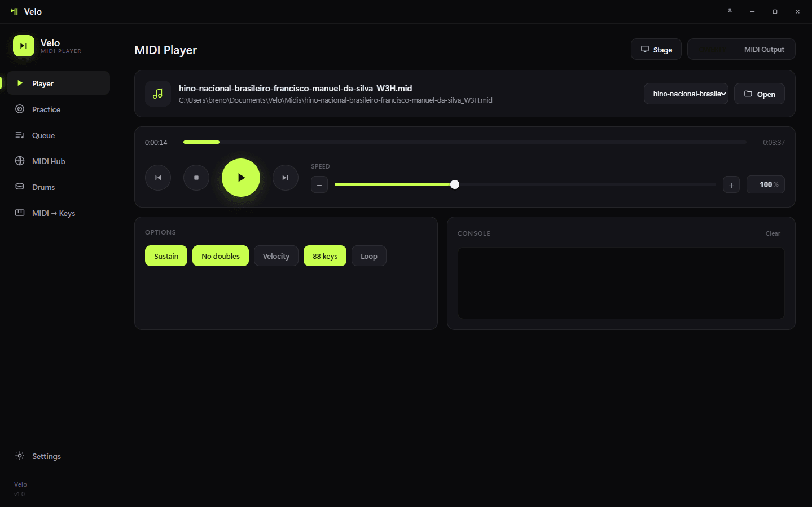Viewport: 812px width, 507px height.
Task: Expand the hino-nacional-brasileiro file dropdown
Action: (686, 94)
